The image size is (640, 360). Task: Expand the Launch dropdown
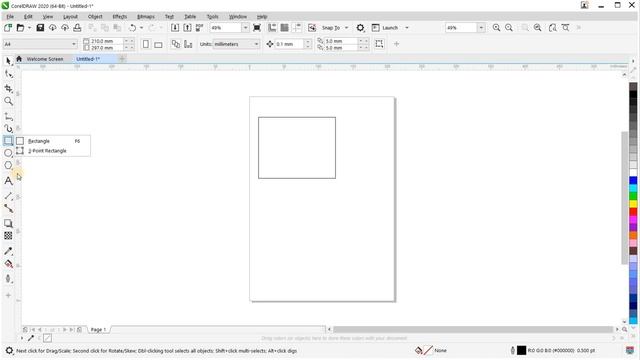[407, 28]
